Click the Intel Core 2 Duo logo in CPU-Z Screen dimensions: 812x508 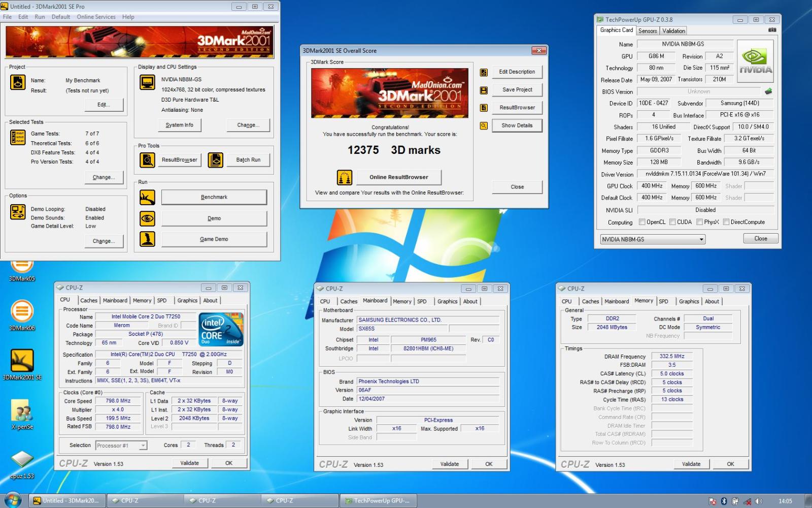point(221,330)
